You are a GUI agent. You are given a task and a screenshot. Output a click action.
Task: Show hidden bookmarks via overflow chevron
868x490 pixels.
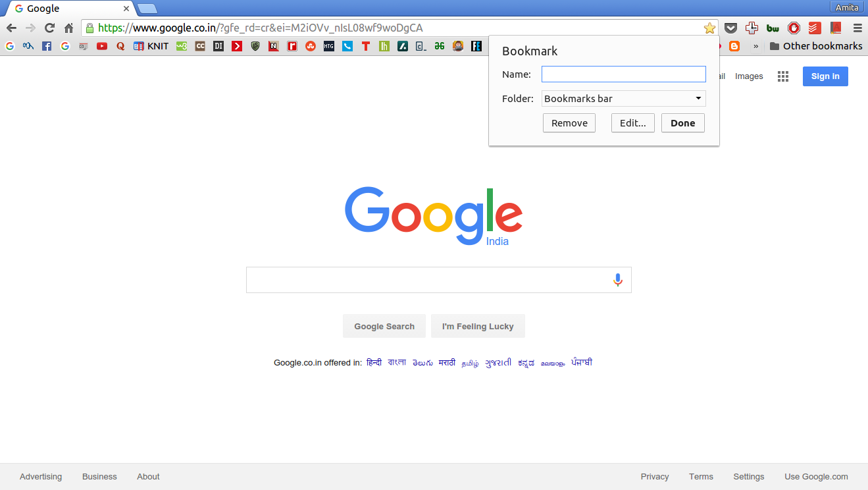coord(755,46)
